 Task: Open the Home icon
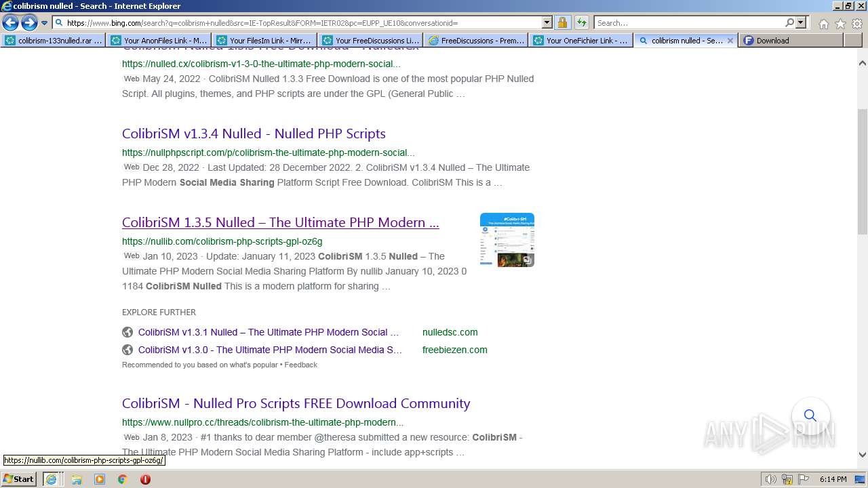pyautogui.click(x=823, y=23)
